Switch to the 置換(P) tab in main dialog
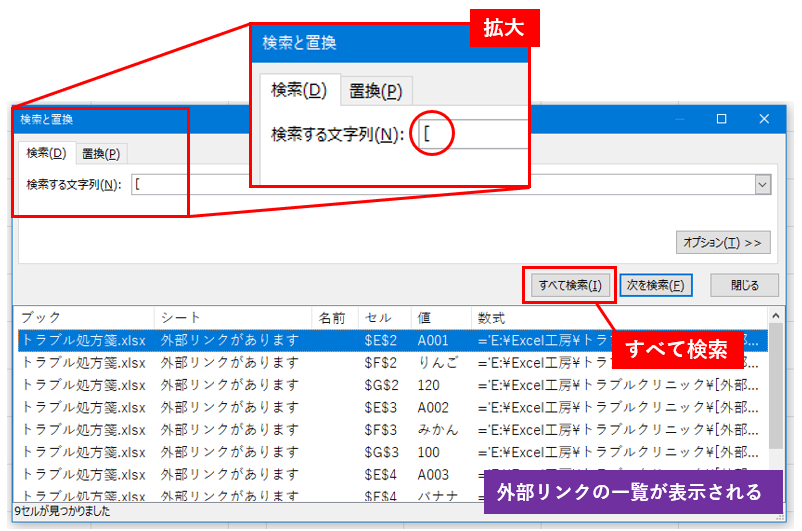This screenshot has height=531, width=802. click(x=101, y=154)
